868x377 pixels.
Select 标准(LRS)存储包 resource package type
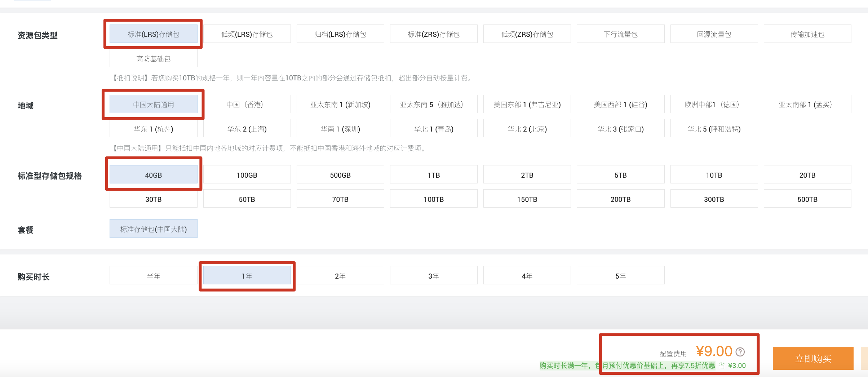click(x=153, y=34)
